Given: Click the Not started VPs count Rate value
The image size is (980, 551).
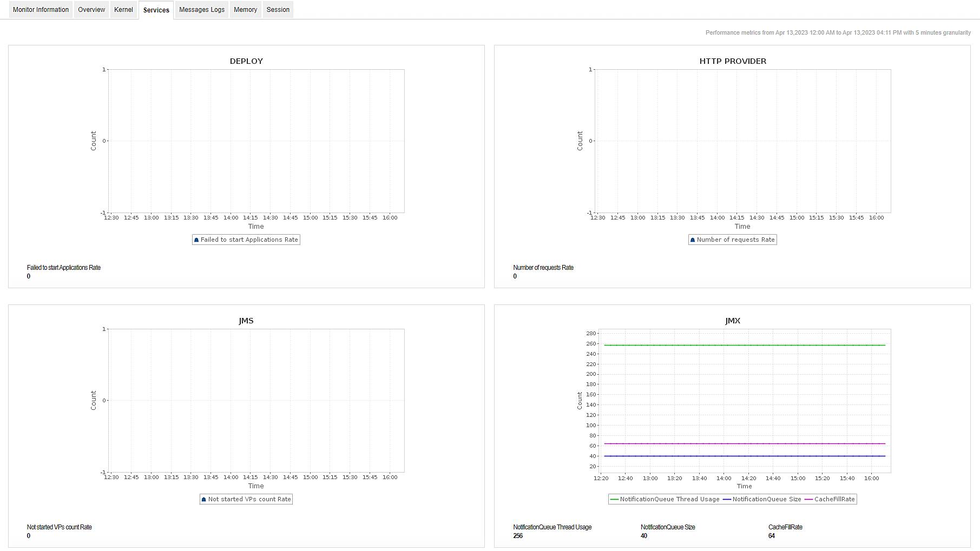Looking at the screenshot, I should click(28, 535).
